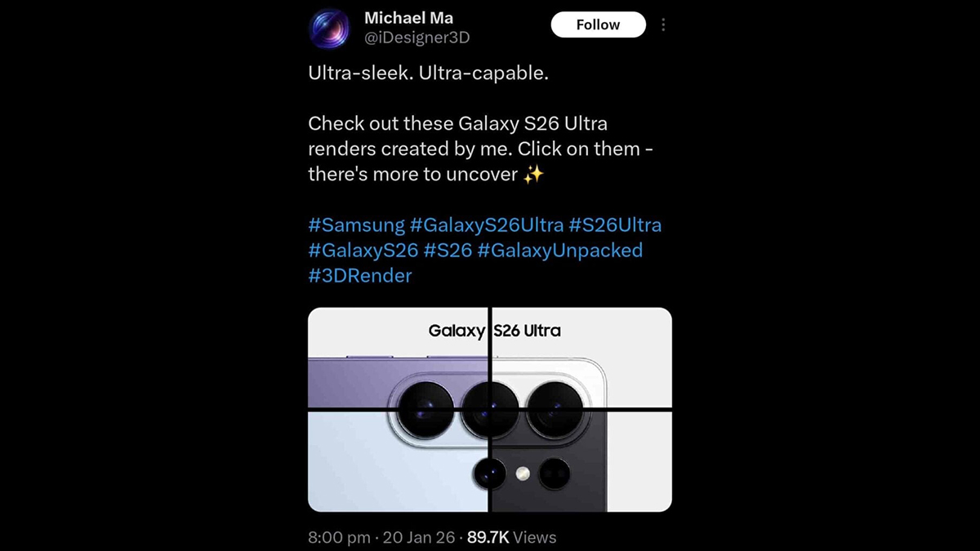The width and height of the screenshot is (980, 551).
Task: Open the #GalaxyS26 hashtag
Action: (363, 250)
